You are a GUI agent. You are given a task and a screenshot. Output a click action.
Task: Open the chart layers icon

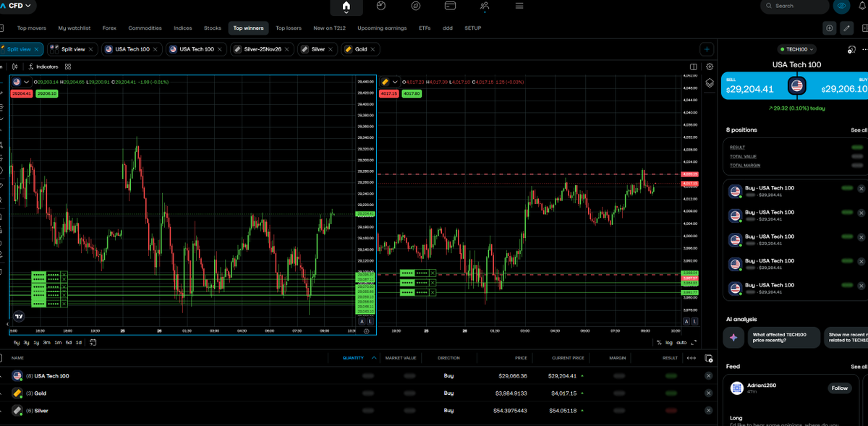(x=710, y=82)
